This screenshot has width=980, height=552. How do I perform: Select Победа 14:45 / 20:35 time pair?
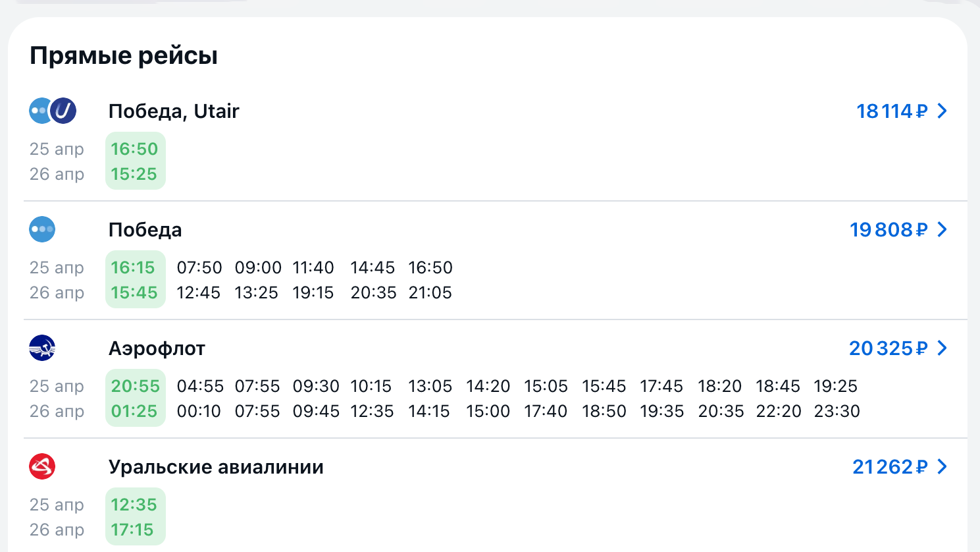pos(373,280)
